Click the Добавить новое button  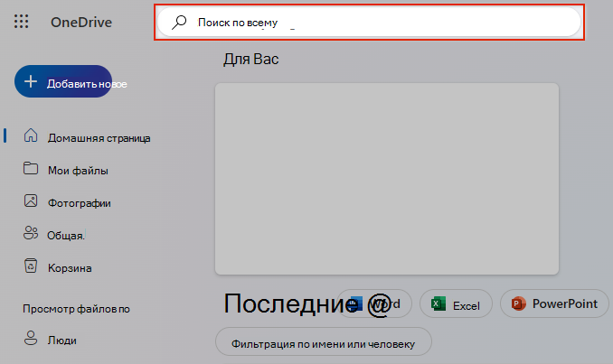click(63, 81)
